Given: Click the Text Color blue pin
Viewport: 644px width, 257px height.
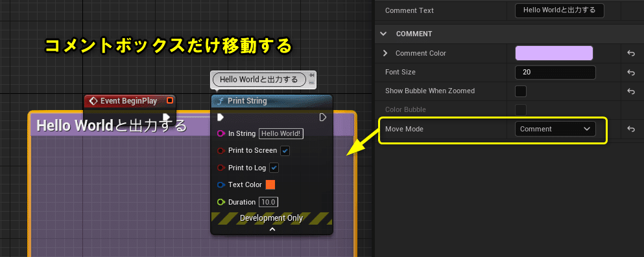Looking at the screenshot, I should pyautogui.click(x=221, y=185).
